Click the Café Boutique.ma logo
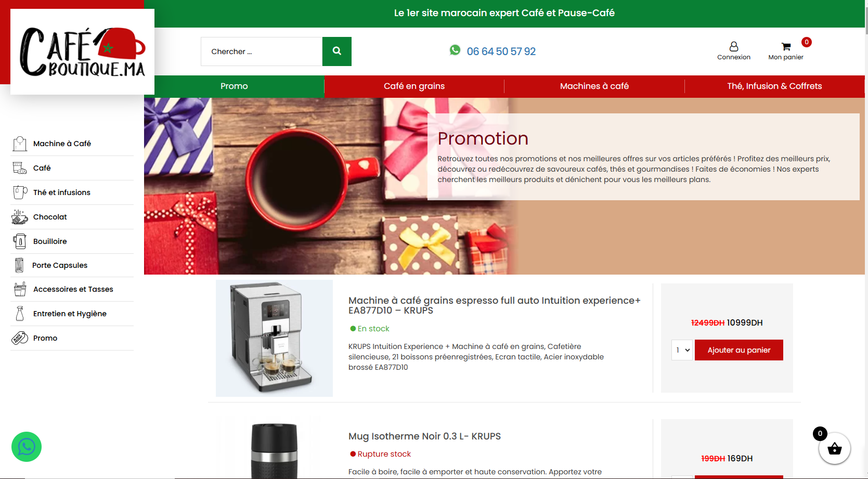This screenshot has height=479, width=868. point(82,51)
